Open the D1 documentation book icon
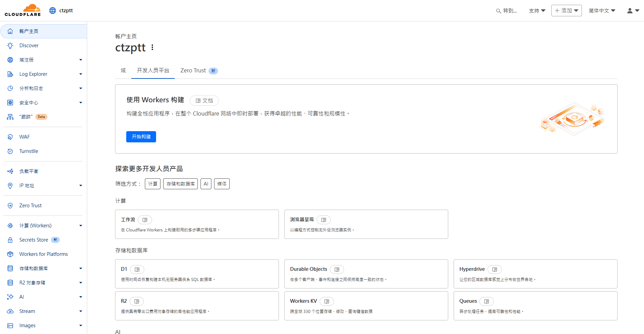644x334 pixels. coord(137,269)
